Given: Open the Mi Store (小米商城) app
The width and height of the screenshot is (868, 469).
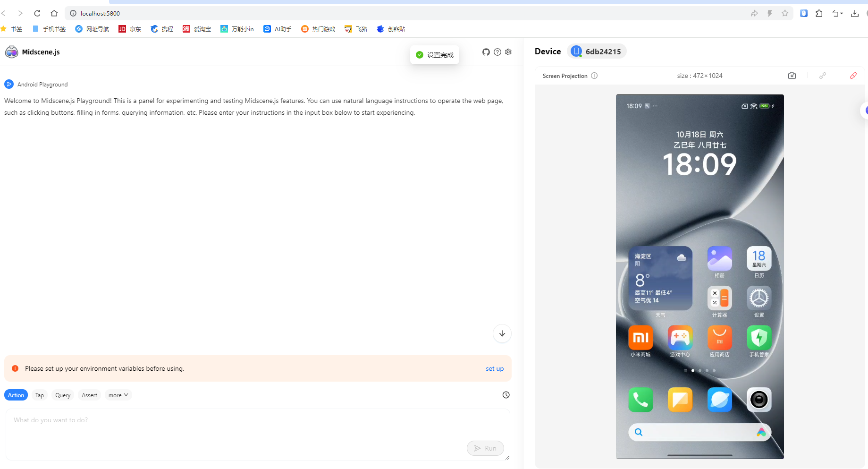Looking at the screenshot, I should coord(640,338).
